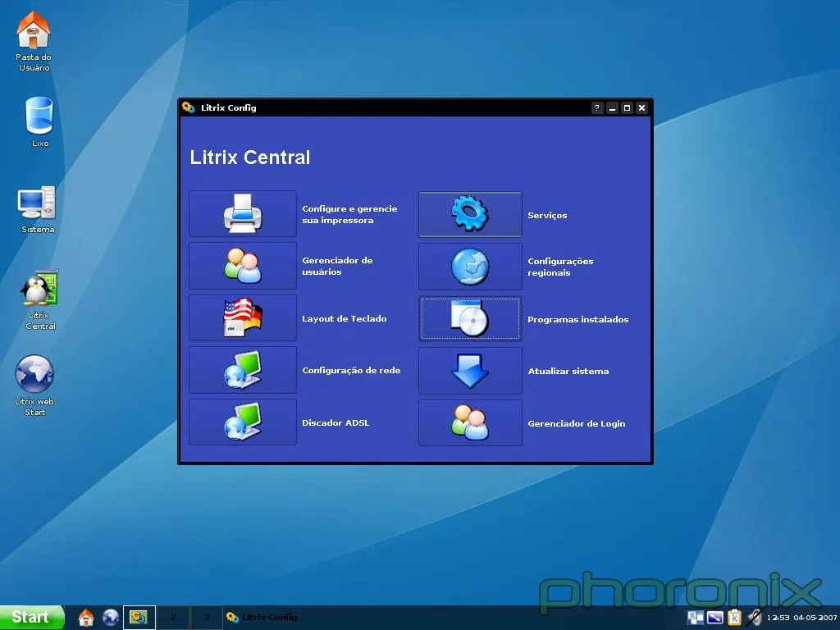Switch to virtual desktop 2
840x630 pixels.
173,618
